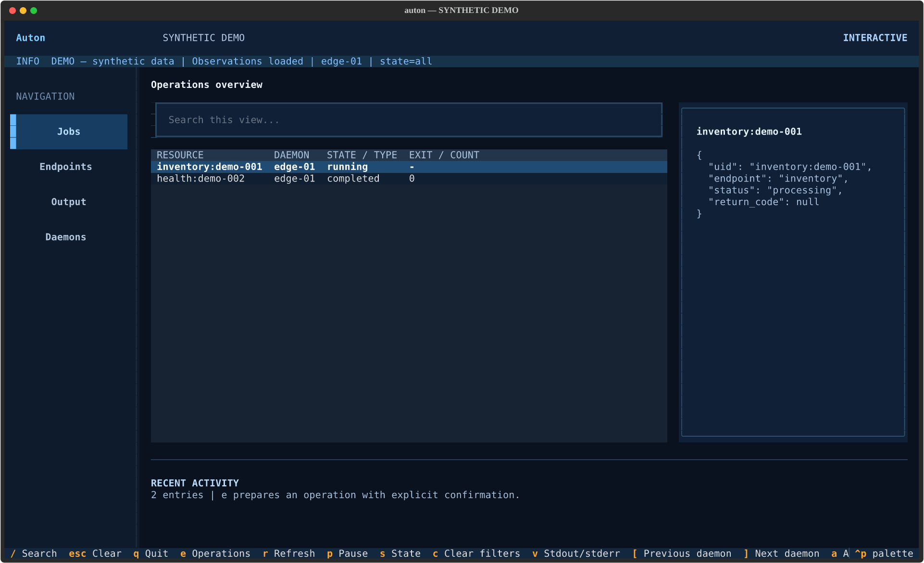The height and width of the screenshot is (563, 924).
Task: Click the Search shortcut in footer
Action: (34, 553)
